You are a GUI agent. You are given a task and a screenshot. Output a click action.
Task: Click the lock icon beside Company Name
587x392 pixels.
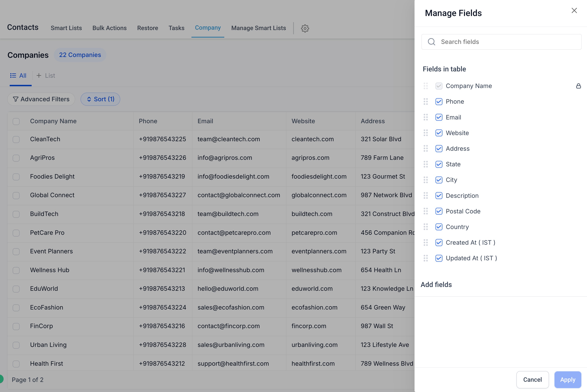point(578,86)
